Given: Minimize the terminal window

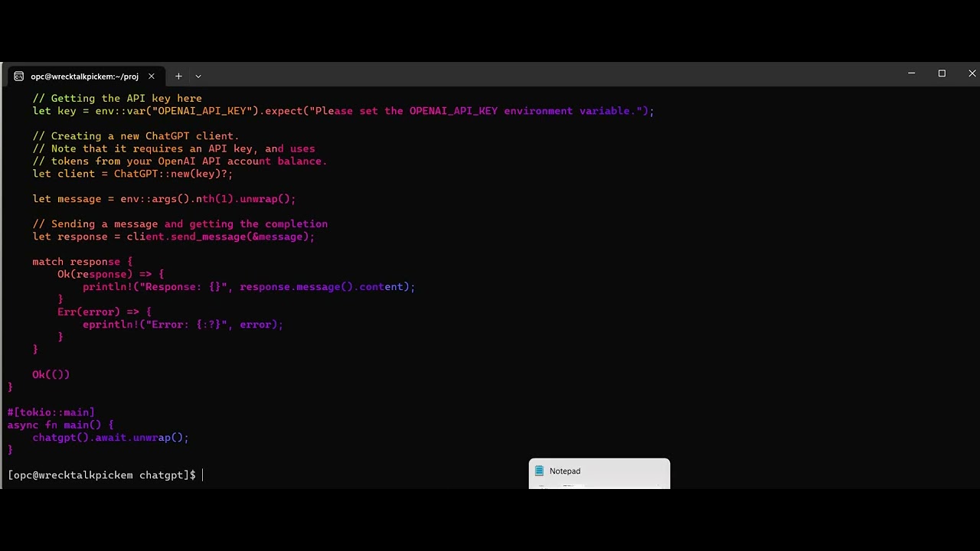Looking at the screenshot, I should pos(911,73).
